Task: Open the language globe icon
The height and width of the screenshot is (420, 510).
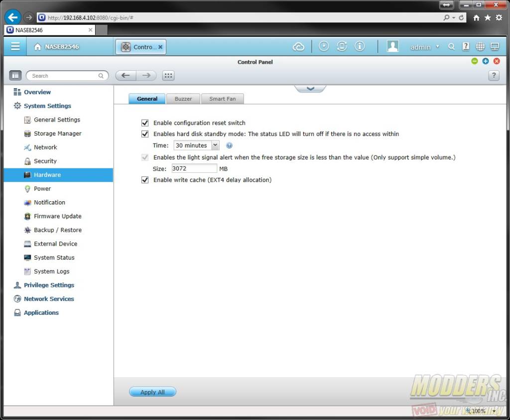Action: (480, 46)
